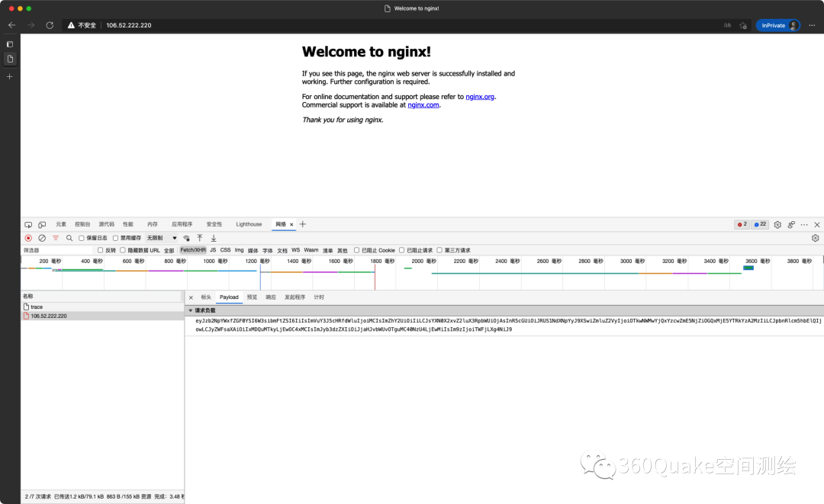Check the 第三方请求 checkbox
This screenshot has height=504, width=824.
pyautogui.click(x=440, y=250)
